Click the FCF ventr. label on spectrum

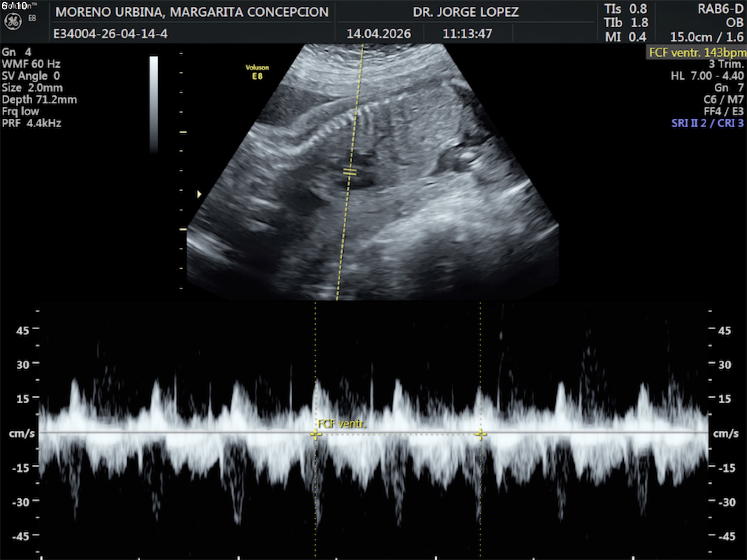pos(342,423)
